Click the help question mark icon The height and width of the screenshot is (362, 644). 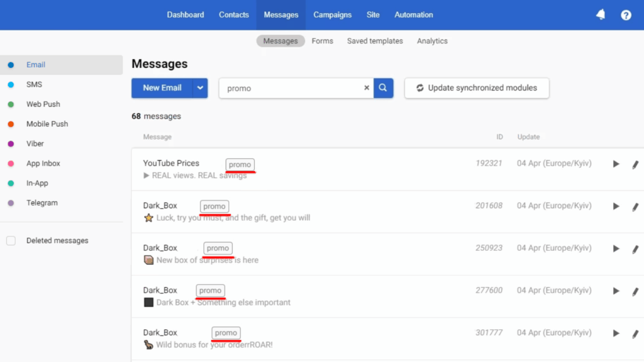(626, 15)
